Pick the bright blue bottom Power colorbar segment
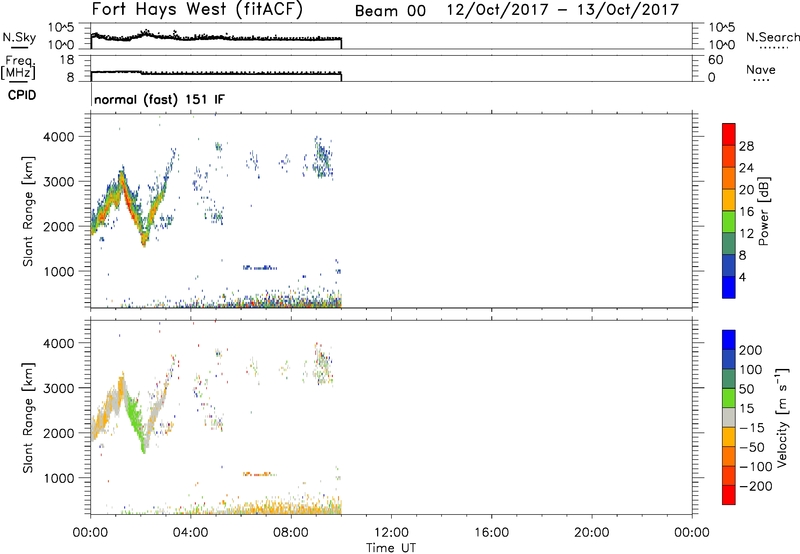Screen dimensions: 800x554 [x=729, y=287]
